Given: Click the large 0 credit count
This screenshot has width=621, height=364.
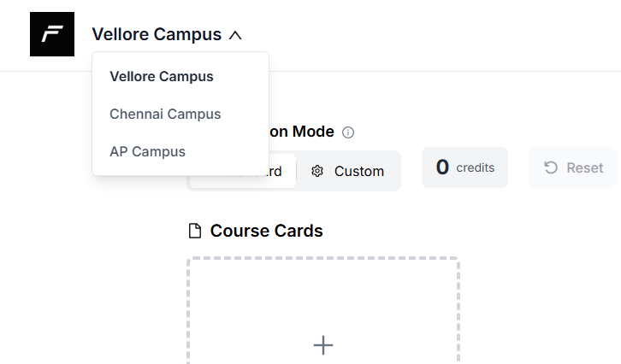Looking at the screenshot, I should point(442,167).
